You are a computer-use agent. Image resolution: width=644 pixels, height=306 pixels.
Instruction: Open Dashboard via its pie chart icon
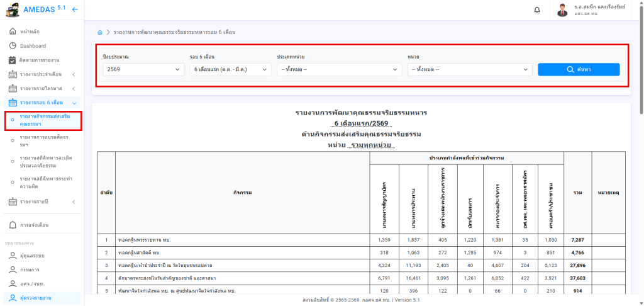pyautogui.click(x=13, y=46)
